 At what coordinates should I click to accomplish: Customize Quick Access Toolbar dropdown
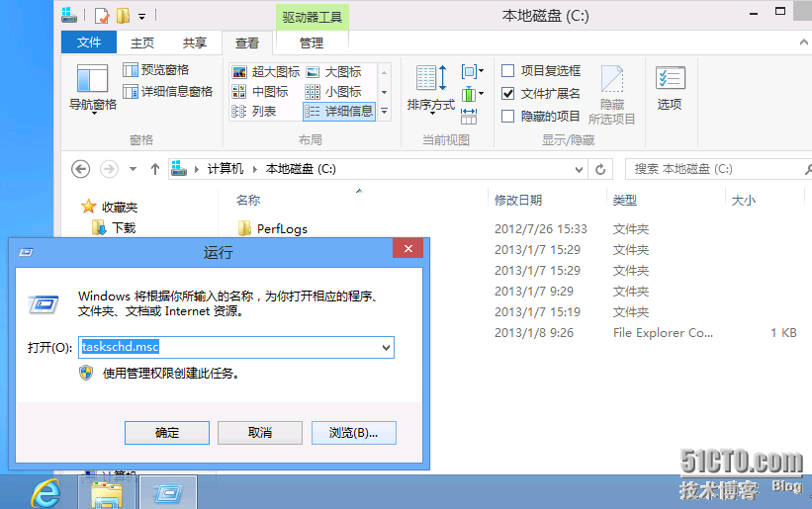point(141,17)
